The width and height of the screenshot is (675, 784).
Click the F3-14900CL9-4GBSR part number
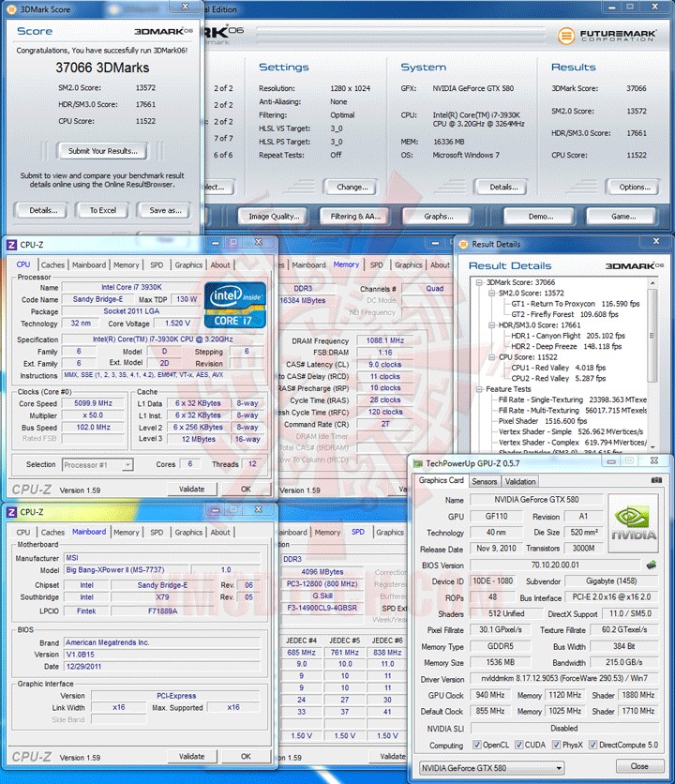tap(322, 608)
